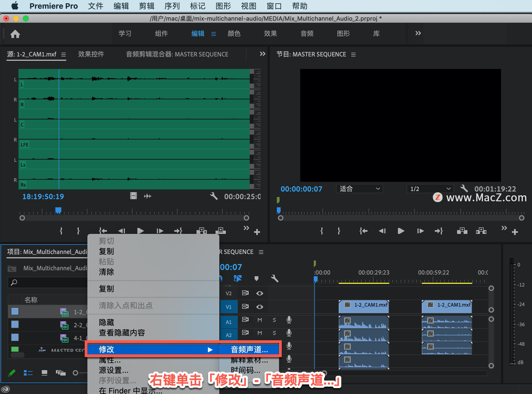
Task: Click Source timecode 18:19:50:19
Action: pyautogui.click(x=43, y=196)
